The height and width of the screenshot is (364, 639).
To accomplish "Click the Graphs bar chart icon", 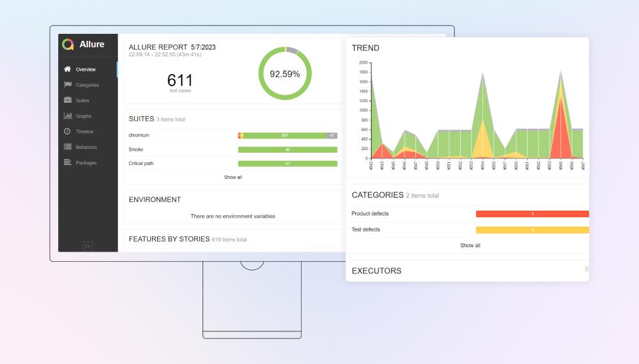I will pyautogui.click(x=68, y=116).
